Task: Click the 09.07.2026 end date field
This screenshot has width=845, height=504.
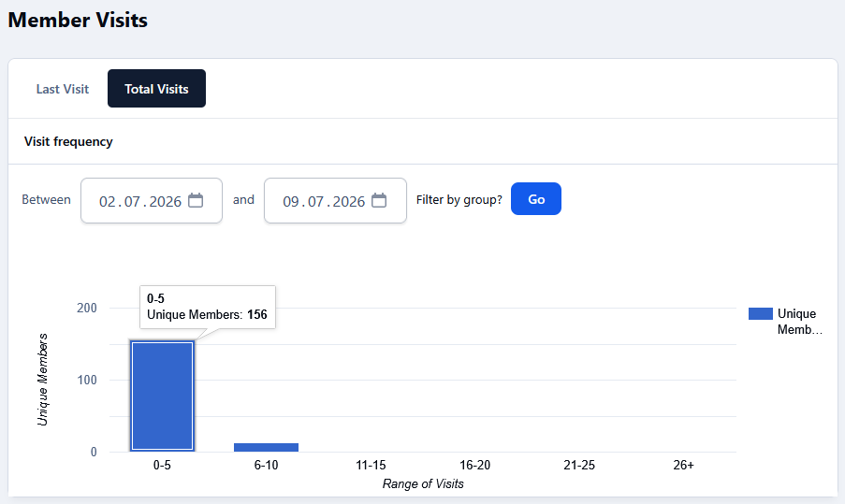Action: pos(335,200)
